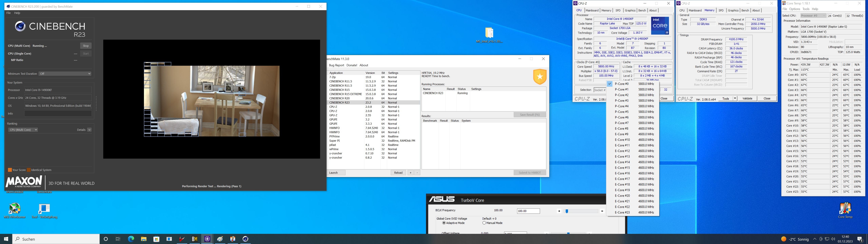
Task: Stop the Cinebench multi core test
Action: [86, 46]
